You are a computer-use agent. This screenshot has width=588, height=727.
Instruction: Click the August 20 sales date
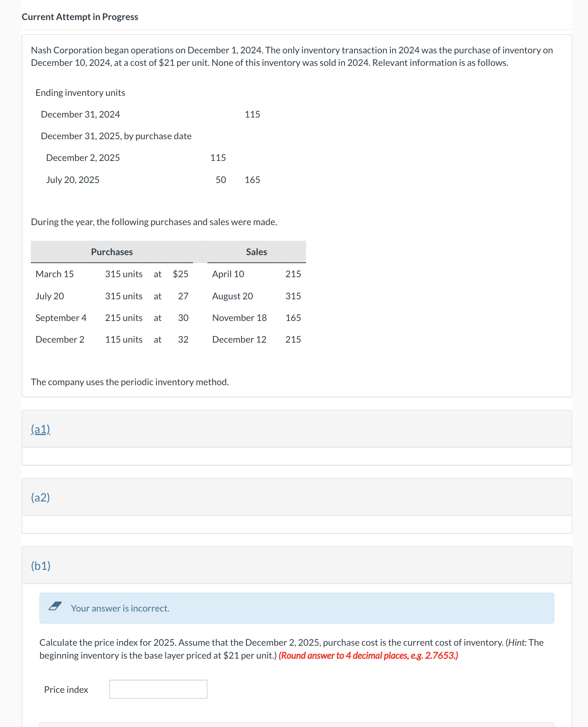coord(232,296)
